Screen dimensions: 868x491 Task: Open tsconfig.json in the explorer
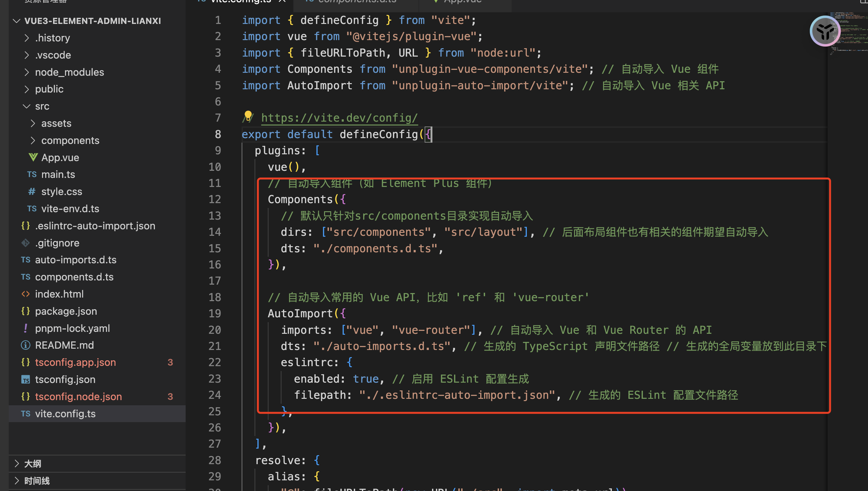[x=65, y=379]
